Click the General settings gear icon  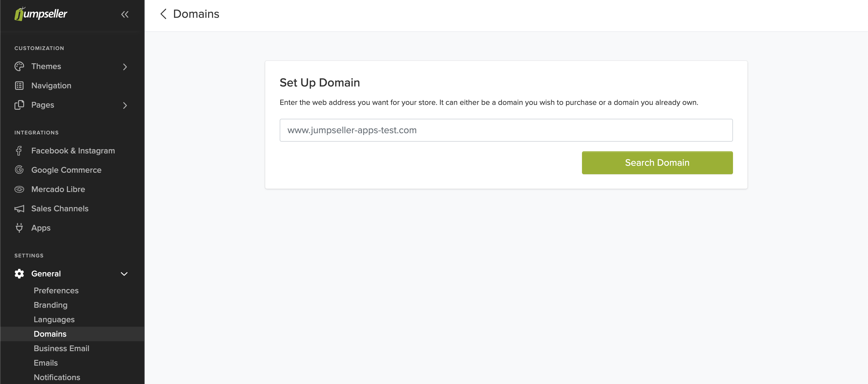pos(19,273)
